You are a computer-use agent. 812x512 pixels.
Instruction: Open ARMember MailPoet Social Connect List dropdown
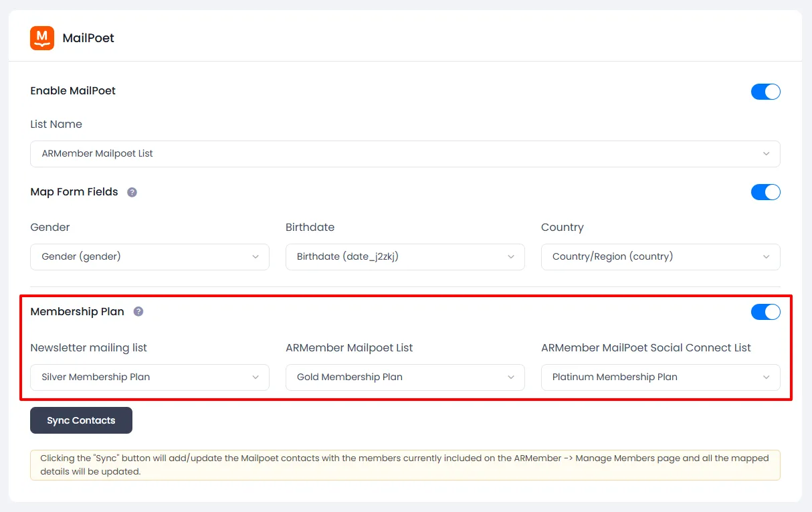click(660, 377)
